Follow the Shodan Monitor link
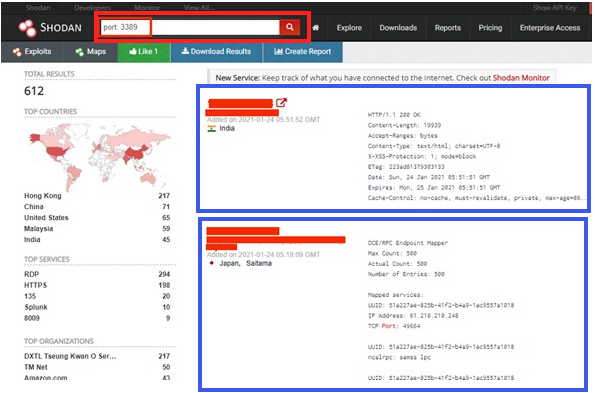Image resolution: width=595 pixels, height=393 pixels. (x=521, y=78)
